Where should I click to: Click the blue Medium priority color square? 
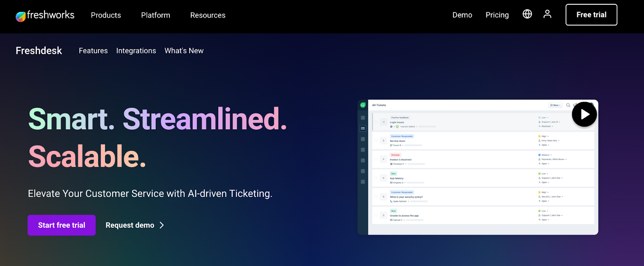point(539,155)
